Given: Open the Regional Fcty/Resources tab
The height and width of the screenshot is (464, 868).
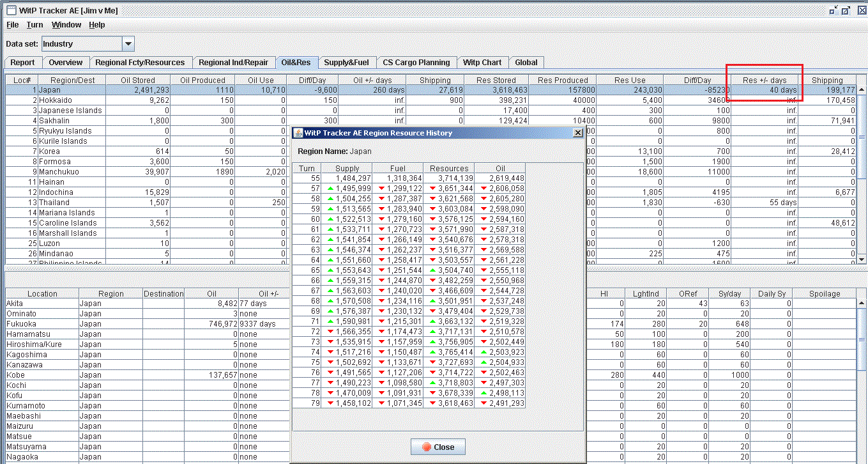Looking at the screenshot, I should [140, 63].
